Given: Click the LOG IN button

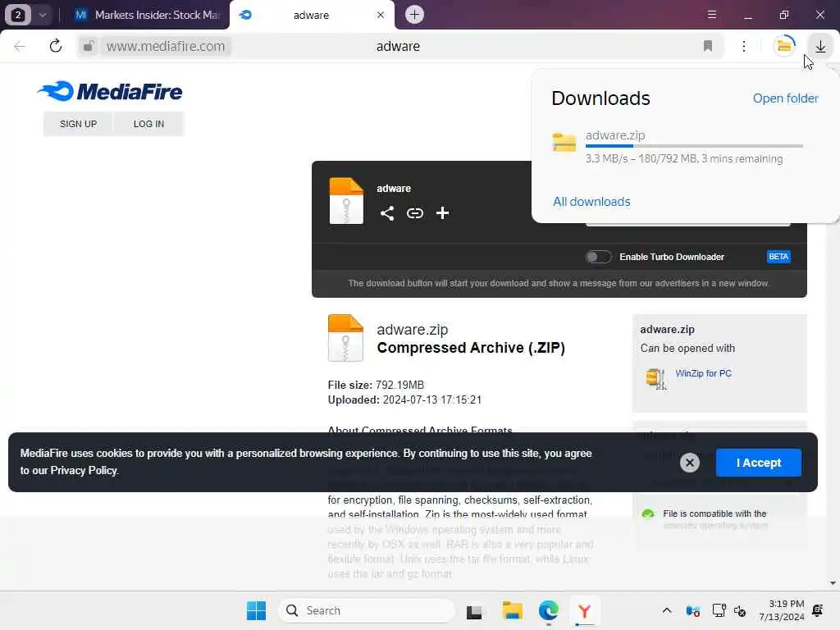Looking at the screenshot, I should click(149, 124).
